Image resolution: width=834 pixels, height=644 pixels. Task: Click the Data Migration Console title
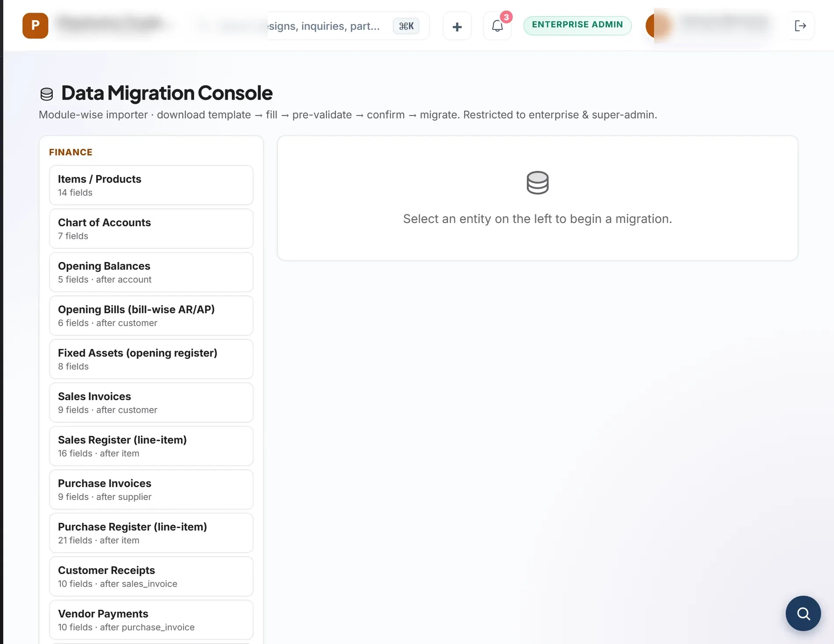(x=167, y=93)
